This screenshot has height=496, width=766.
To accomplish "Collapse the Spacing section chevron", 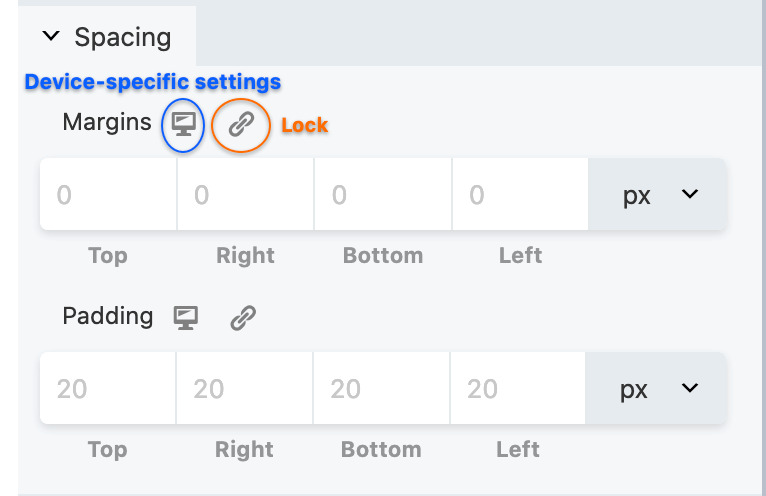I will 51,36.
